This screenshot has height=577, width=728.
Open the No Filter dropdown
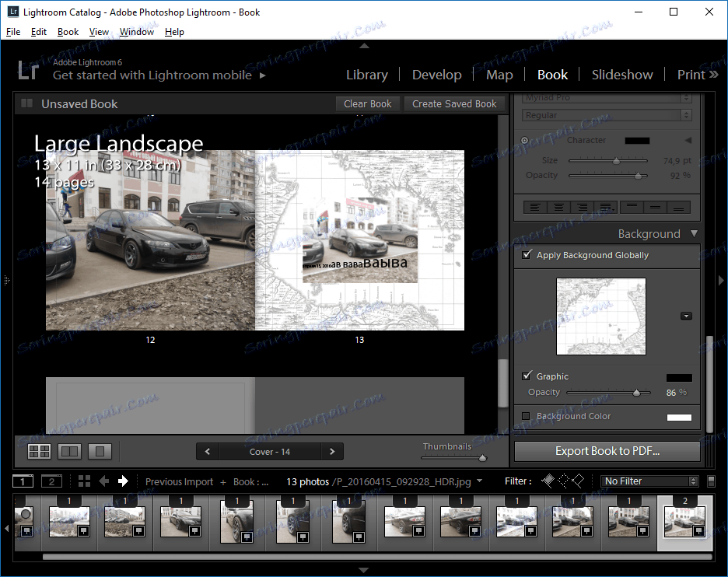650,481
